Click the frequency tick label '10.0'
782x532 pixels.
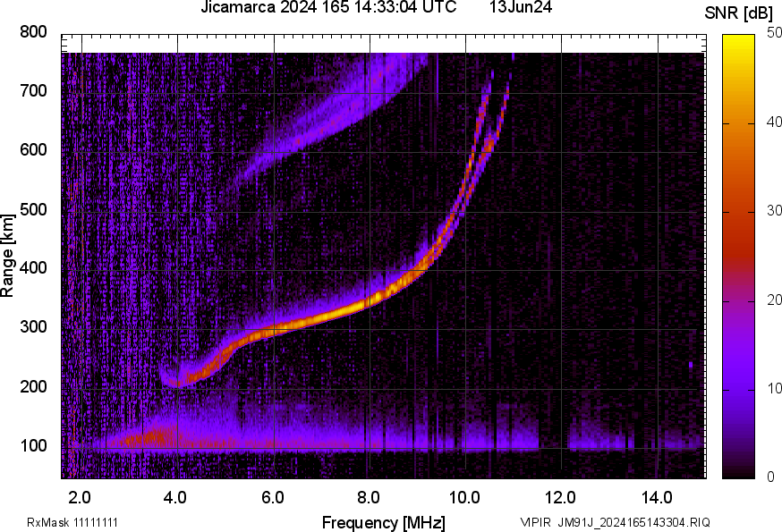pyautogui.click(x=464, y=498)
